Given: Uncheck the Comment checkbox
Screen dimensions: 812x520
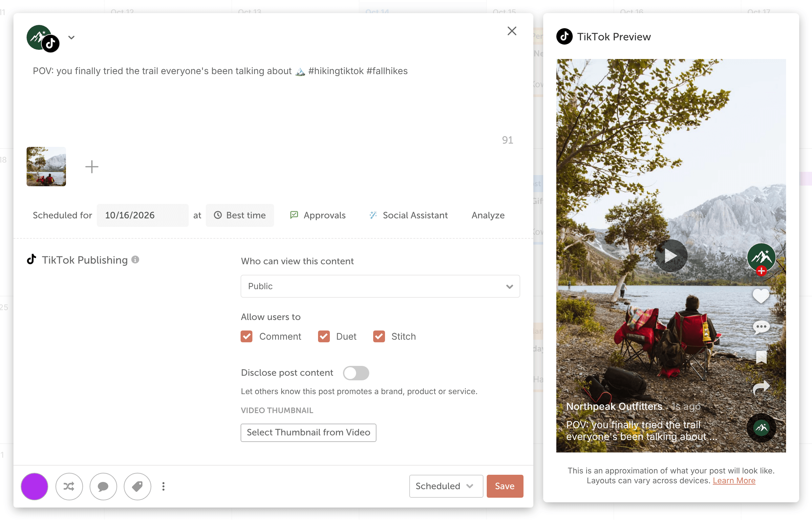Looking at the screenshot, I should [246, 336].
